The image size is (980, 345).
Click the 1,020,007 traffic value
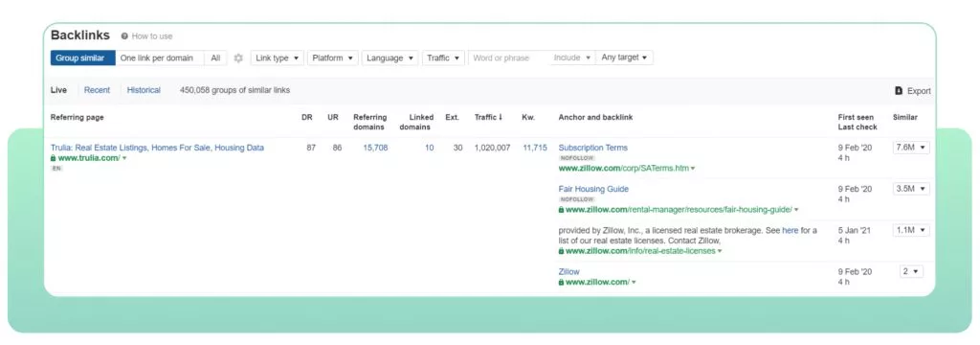tap(492, 148)
